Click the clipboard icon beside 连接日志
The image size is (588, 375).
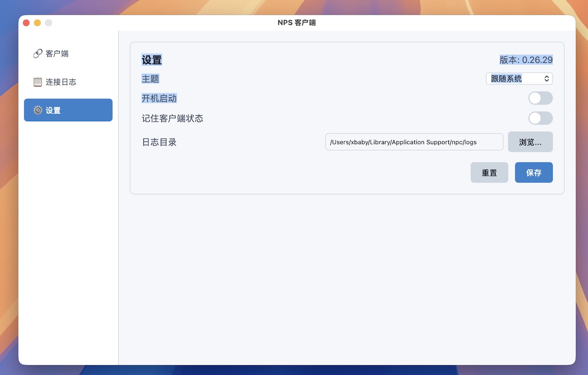point(38,82)
